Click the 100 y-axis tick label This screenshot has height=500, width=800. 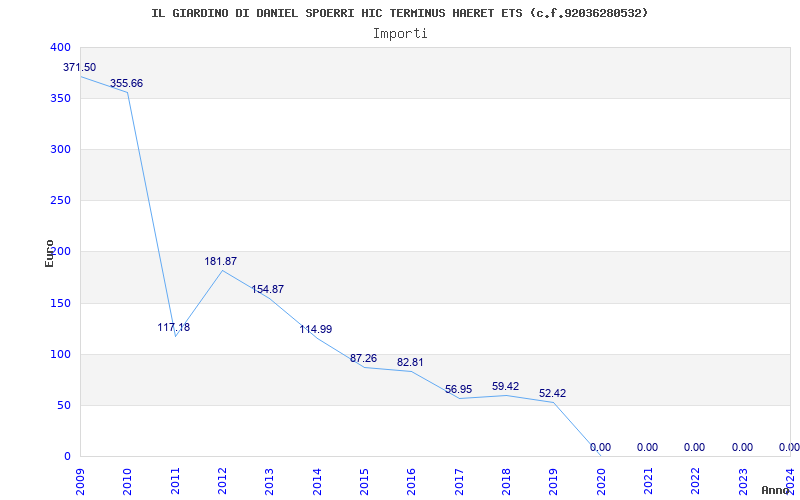click(60, 355)
